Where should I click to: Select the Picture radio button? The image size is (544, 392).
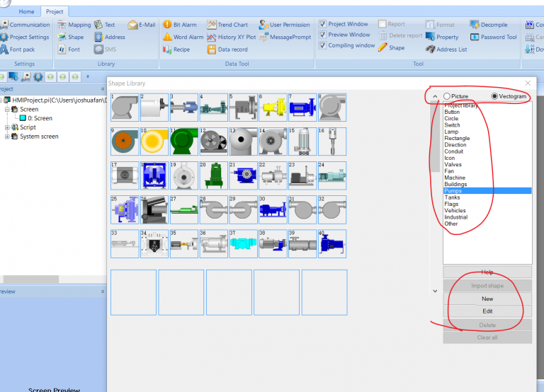tap(446, 96)
